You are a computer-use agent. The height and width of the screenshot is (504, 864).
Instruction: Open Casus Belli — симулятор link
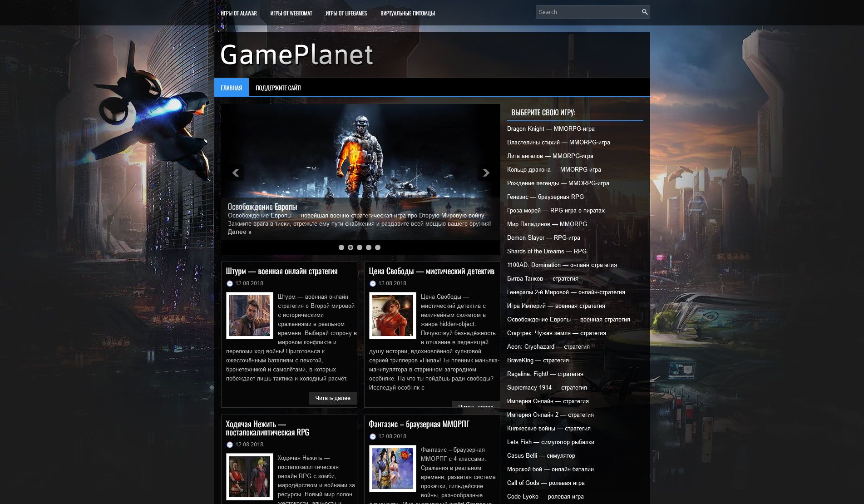tap(541, 455)
